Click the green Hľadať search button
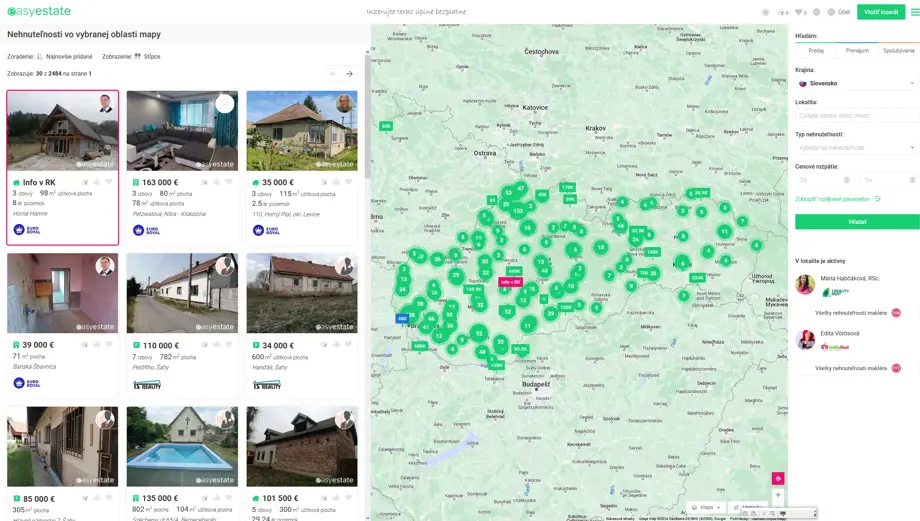920x521 pixels. click(857, 222)
